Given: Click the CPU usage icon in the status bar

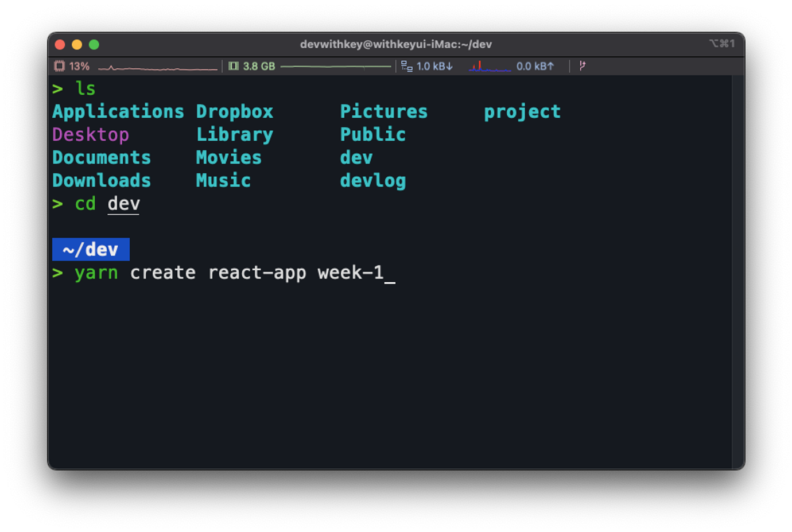Looking at the screenshot, I should [x=60, y=66].
